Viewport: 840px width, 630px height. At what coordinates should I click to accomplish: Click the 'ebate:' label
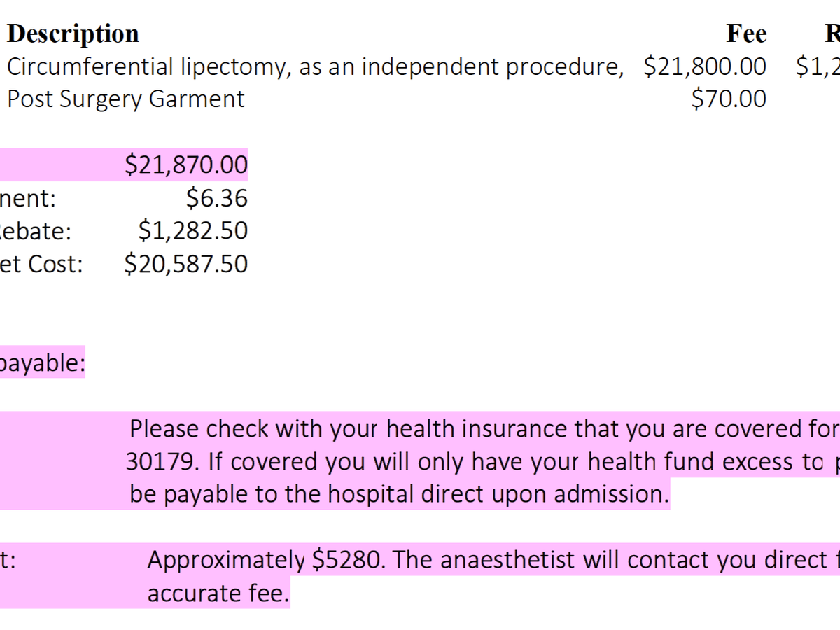[x=35, y=230]
